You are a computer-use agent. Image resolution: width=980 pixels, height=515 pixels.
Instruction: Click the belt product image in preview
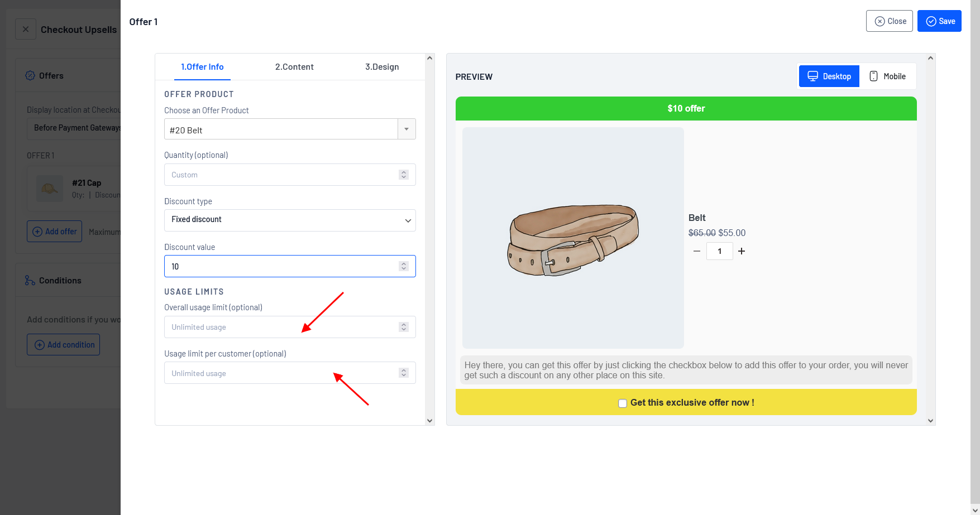pyautogui.click(x=573, y=238)
